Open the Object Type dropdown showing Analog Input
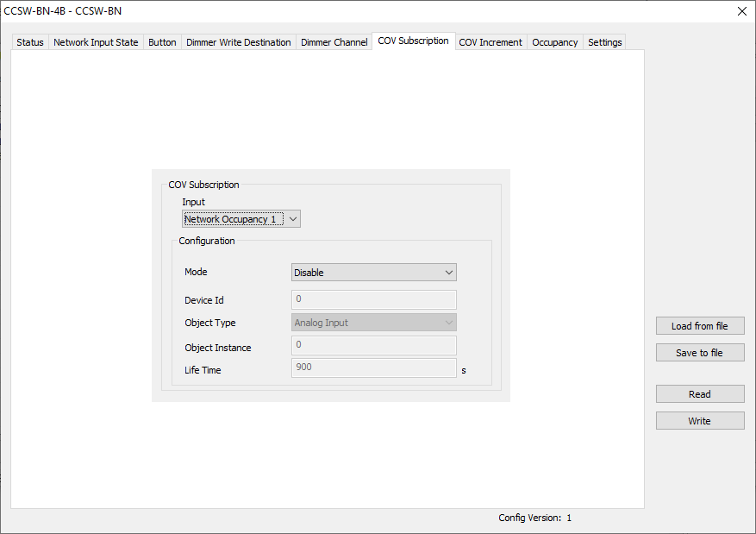The image size is (756, 534). point(373,323)
